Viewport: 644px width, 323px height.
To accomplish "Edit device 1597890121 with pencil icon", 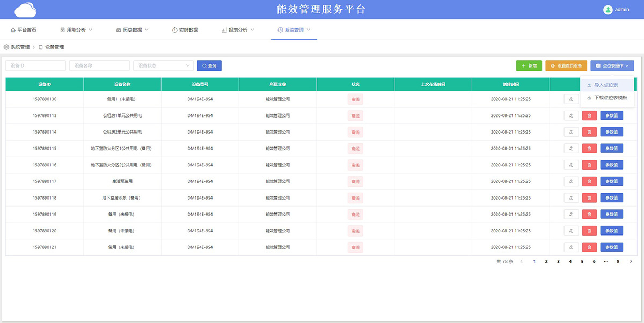I will 572,247.
